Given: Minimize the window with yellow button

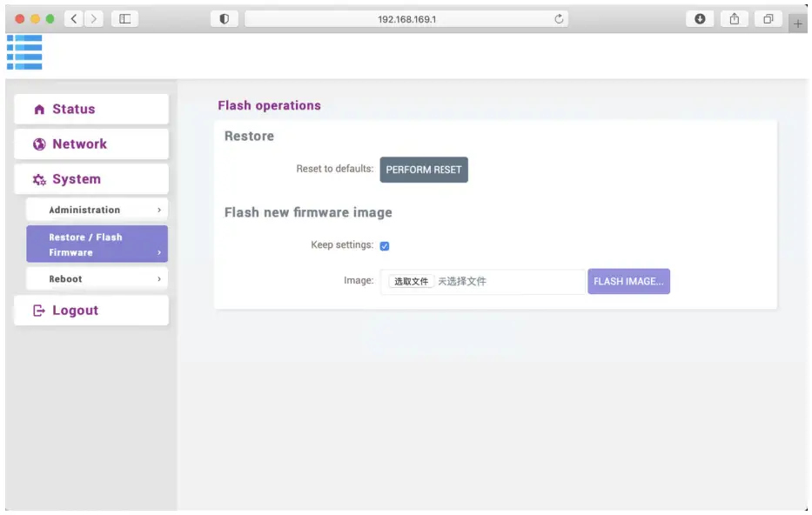Looking at the screenshot, I should pos(35,19).
